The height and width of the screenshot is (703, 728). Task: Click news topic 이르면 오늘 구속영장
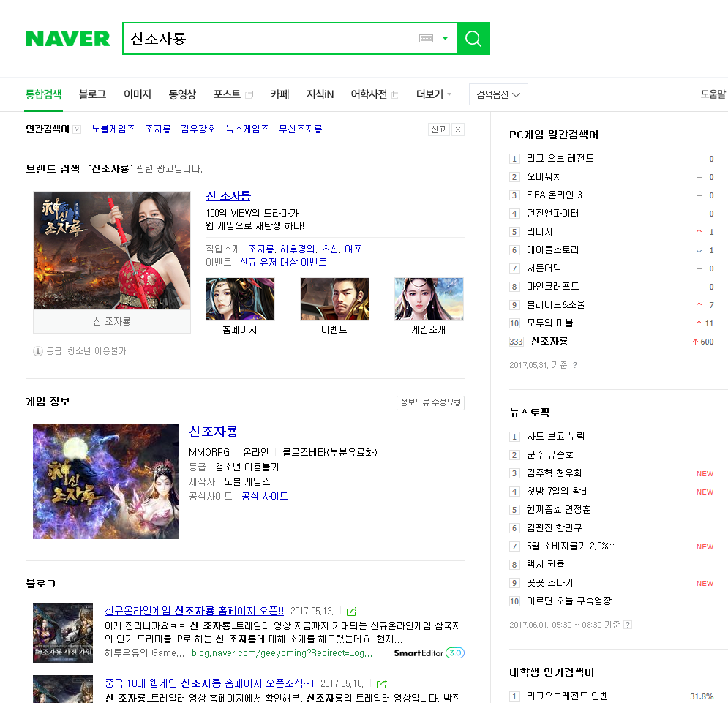[x=569, y=601]
